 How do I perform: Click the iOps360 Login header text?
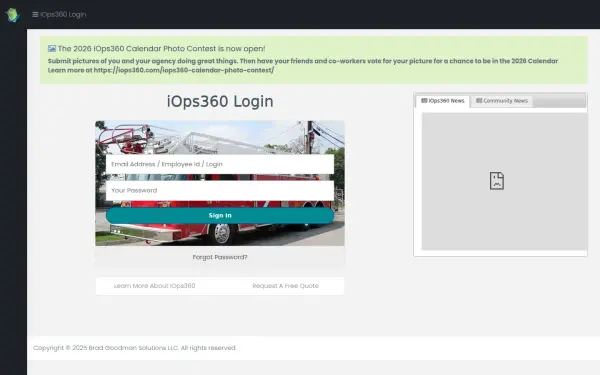pyautogui.click(x=63, y=15)
